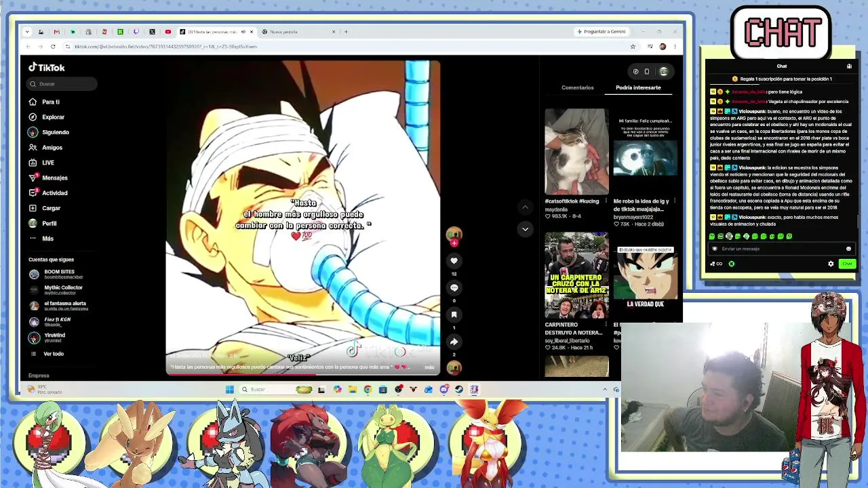Screen dimensions: 868x488
Task: Reload the page in Chrome
Action: point(53,47)
